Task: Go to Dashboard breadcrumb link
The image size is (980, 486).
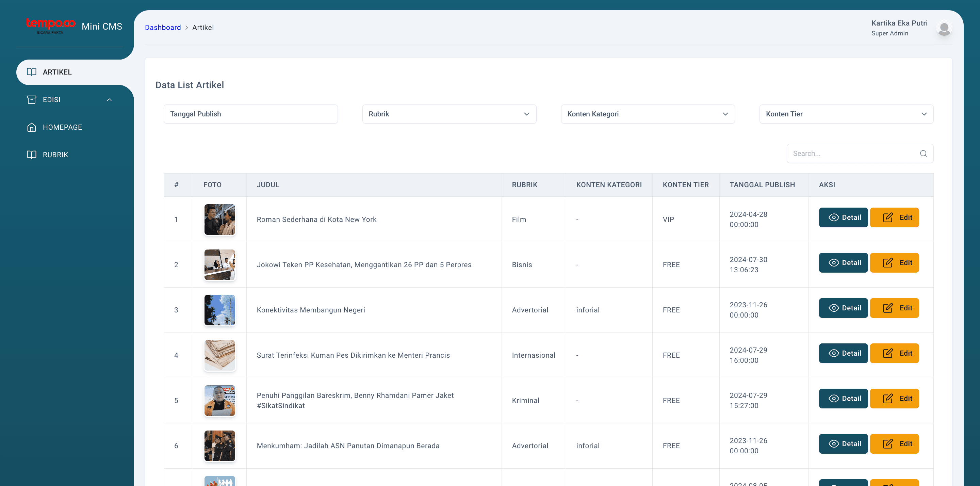Action: pyautogui.click(x=163, y=28)
